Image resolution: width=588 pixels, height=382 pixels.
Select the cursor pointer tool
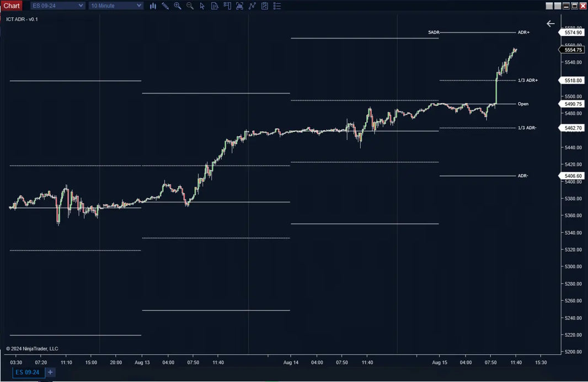[x=202, y=6]
